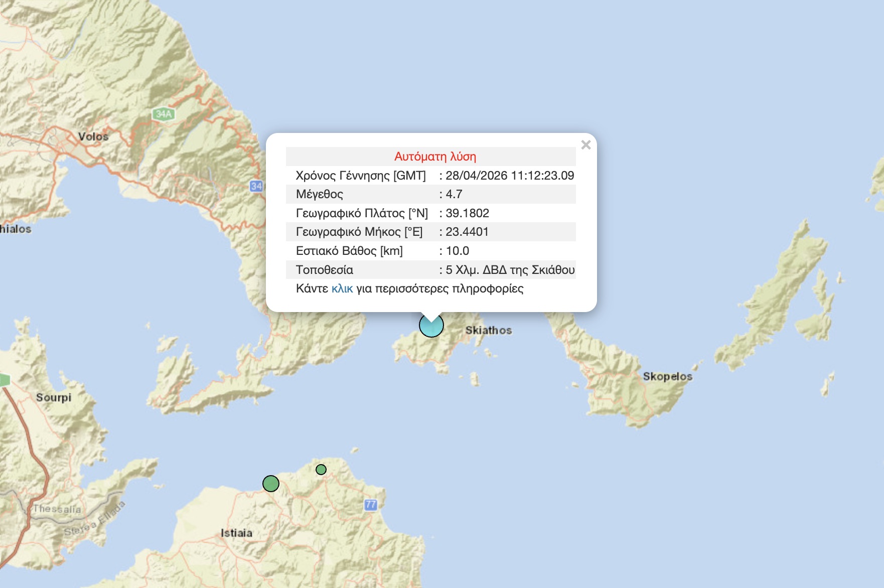
Task: Click the latitude value 39.1802
Action: pos(467,213)
